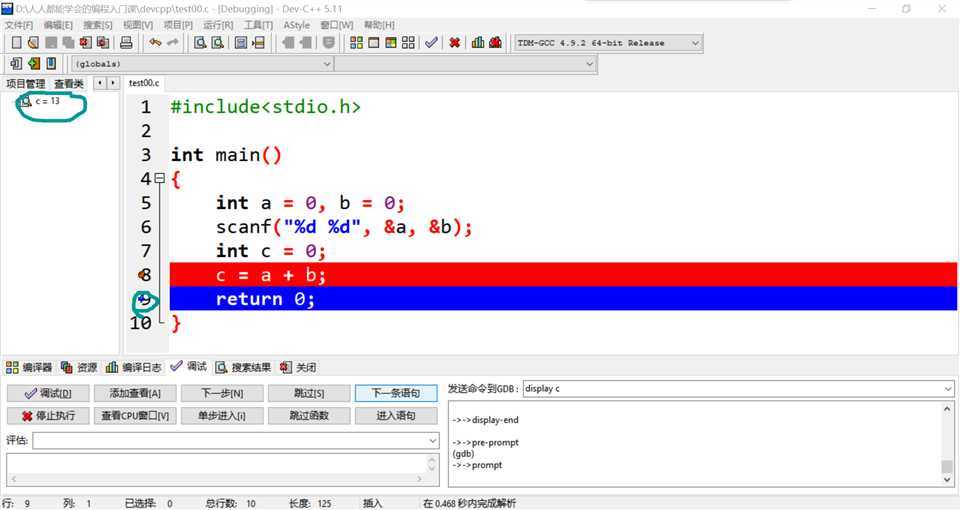Switch to the 资源 bottom tab
The image size is (960, 510).
(x=79, y=367)
